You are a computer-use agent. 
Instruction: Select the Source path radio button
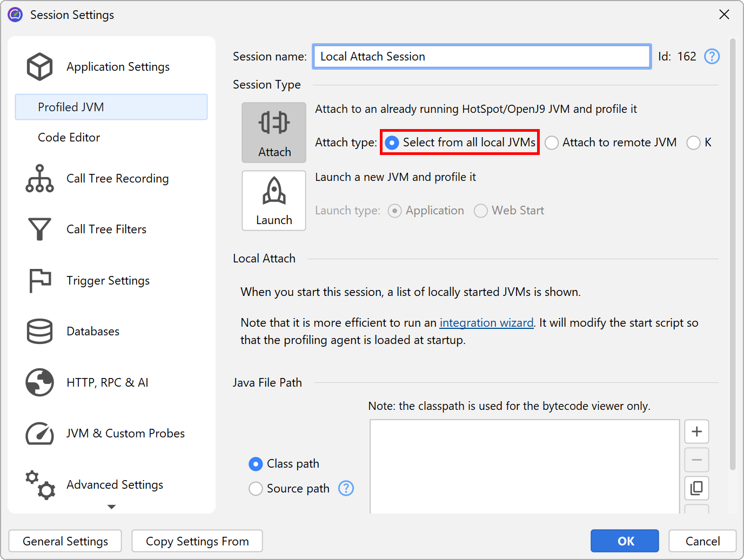pyautogui.click(x=256, y=489)
